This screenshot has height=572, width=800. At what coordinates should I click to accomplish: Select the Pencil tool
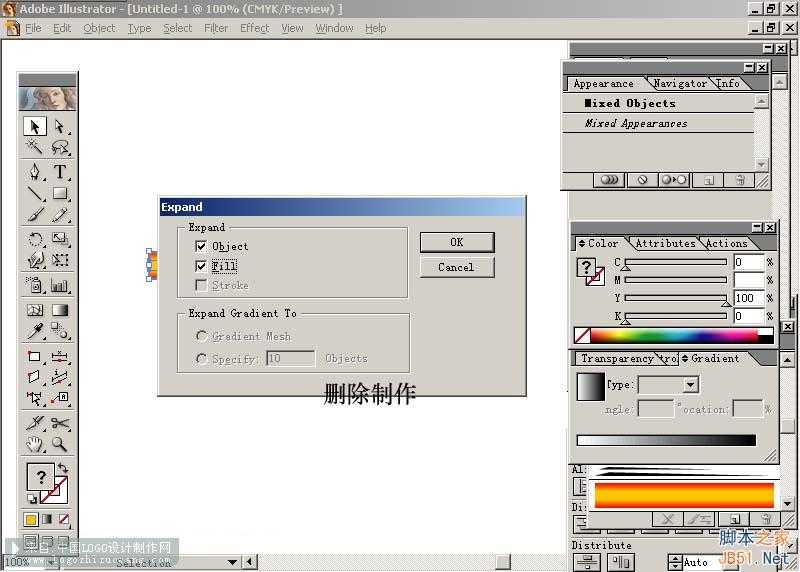[x=60, y=214]
